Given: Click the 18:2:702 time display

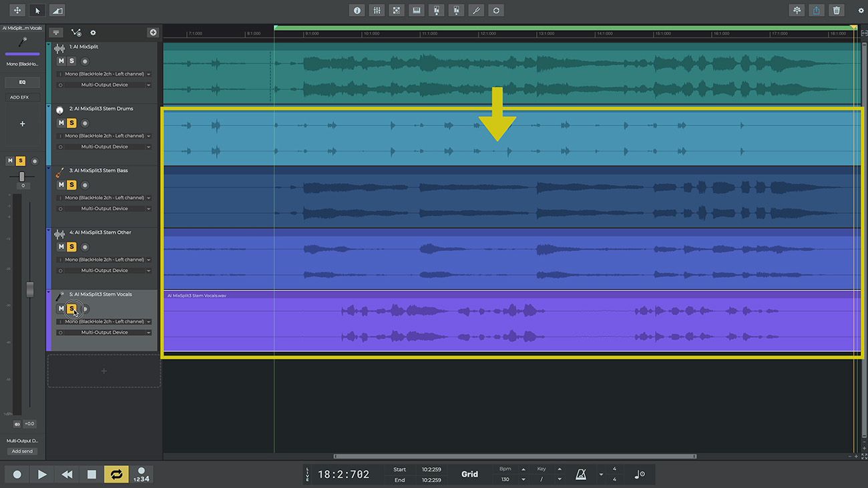Looking at the screenshot, I should pos(343,475).
